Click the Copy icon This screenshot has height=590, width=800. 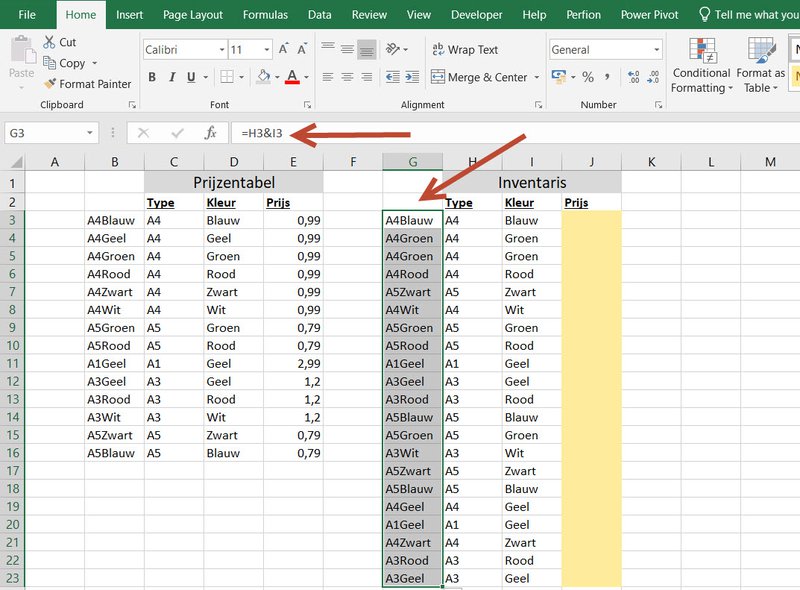click(49, 63)
